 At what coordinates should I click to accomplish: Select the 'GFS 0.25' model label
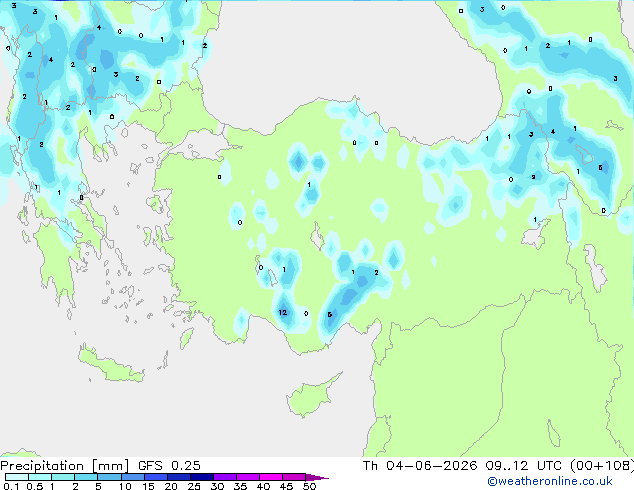(x=169, y=466)
